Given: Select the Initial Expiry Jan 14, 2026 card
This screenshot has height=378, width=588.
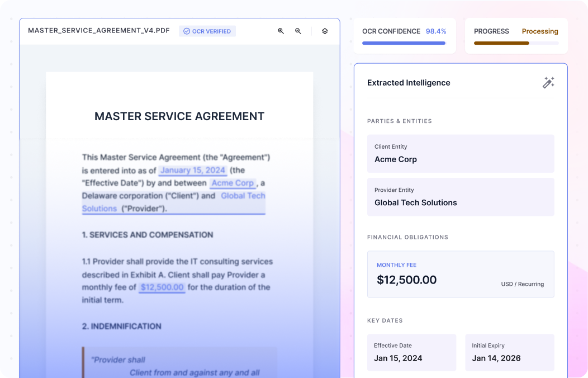Looking at the screenshot, I should 510,352.
